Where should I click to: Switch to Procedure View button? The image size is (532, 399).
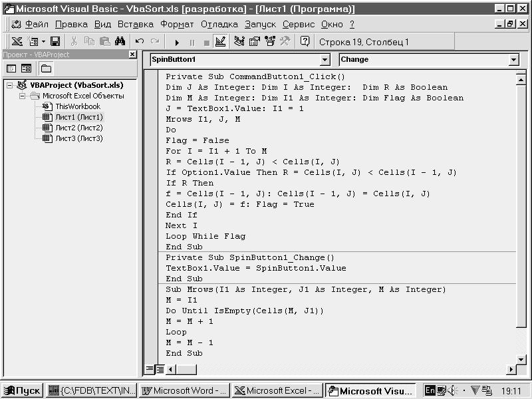(x=149, y=369)
